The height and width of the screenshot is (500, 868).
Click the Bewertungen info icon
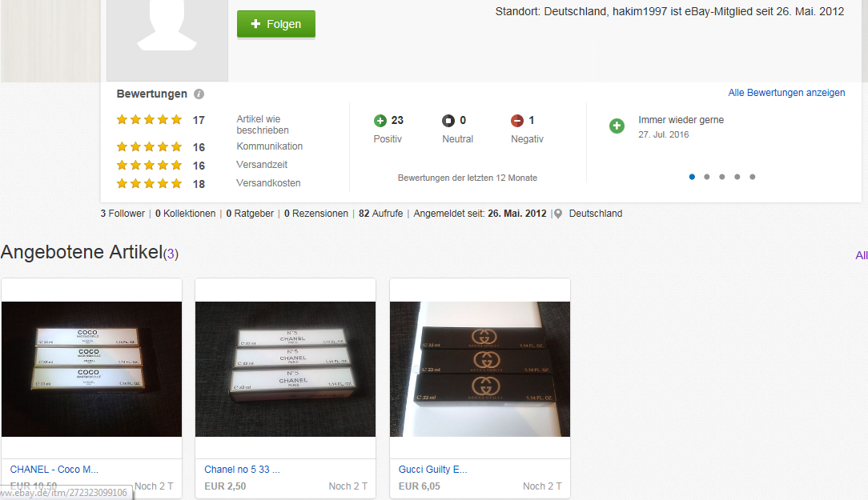click(x=199, y=94)
